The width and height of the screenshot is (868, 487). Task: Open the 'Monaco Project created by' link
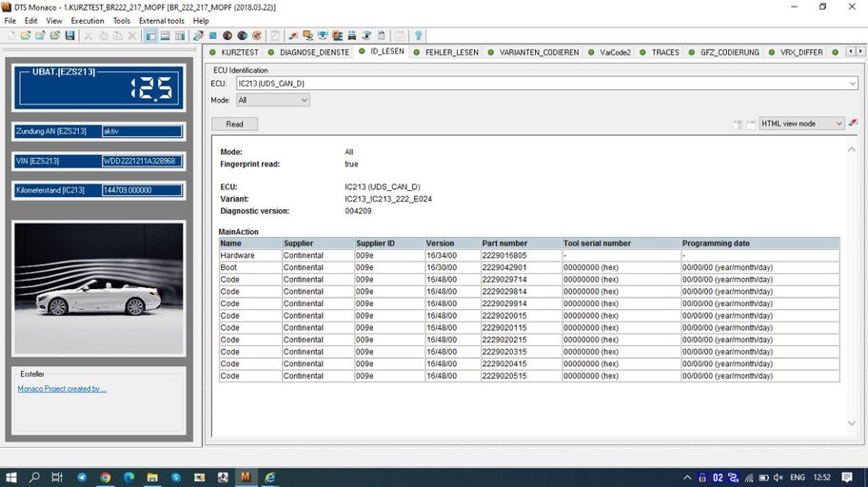[x=62, y=388]
